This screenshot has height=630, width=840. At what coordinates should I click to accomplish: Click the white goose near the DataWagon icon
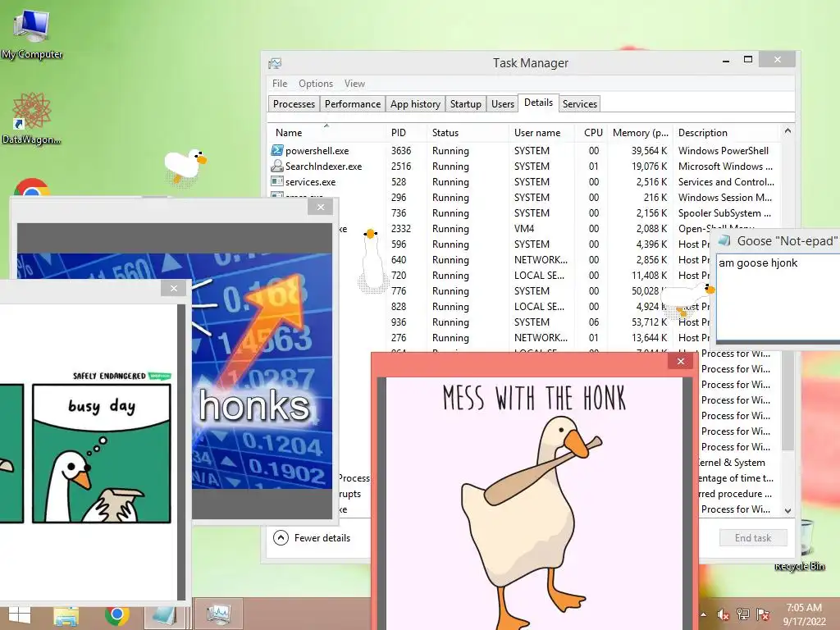click(x=185, y=166)
